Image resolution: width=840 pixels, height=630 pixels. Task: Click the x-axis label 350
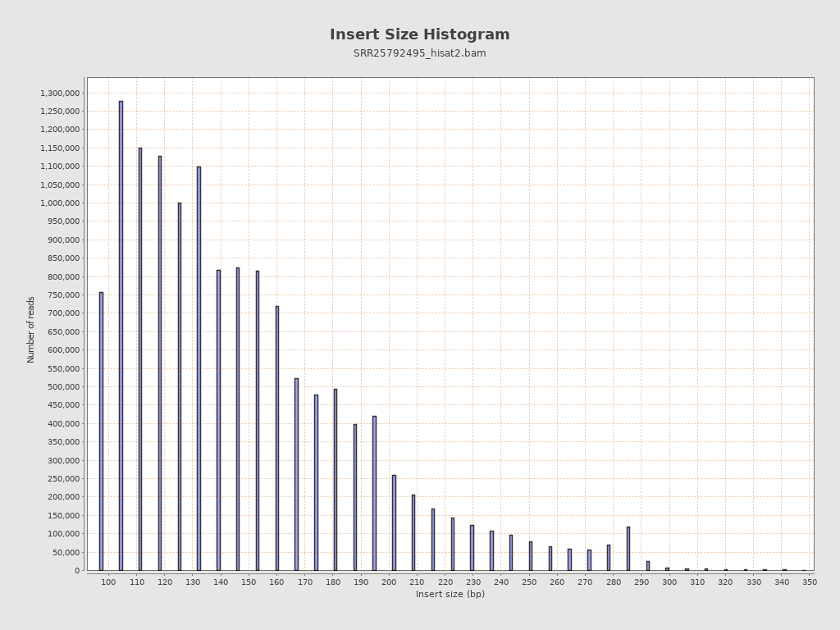(810, 582)
